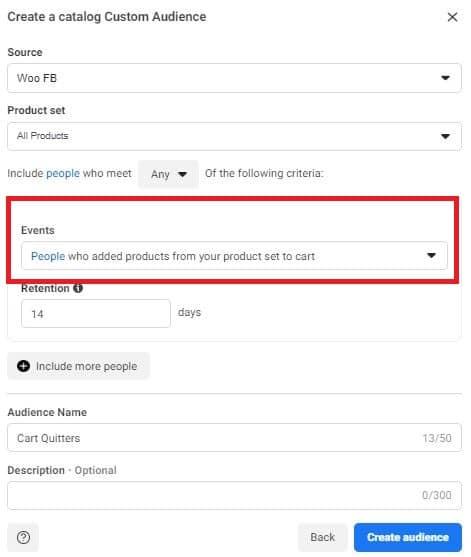Click the blue People link in Events field

(48, 256)
